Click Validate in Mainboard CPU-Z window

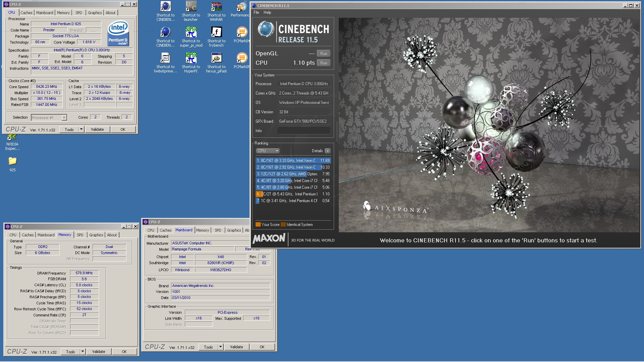[236, 347]
